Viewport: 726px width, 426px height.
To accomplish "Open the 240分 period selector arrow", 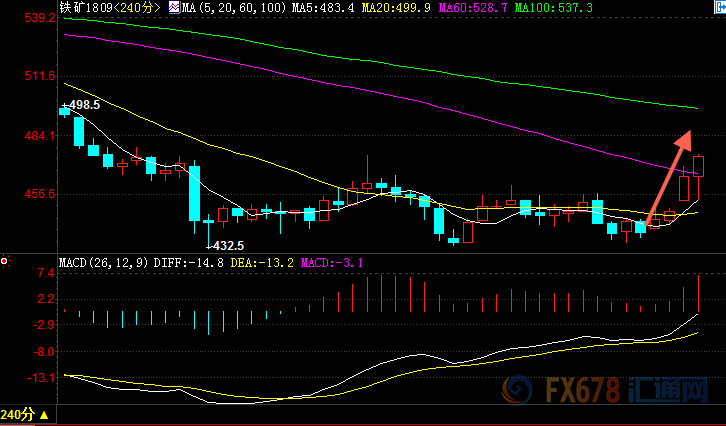I will tap(44, 415).
